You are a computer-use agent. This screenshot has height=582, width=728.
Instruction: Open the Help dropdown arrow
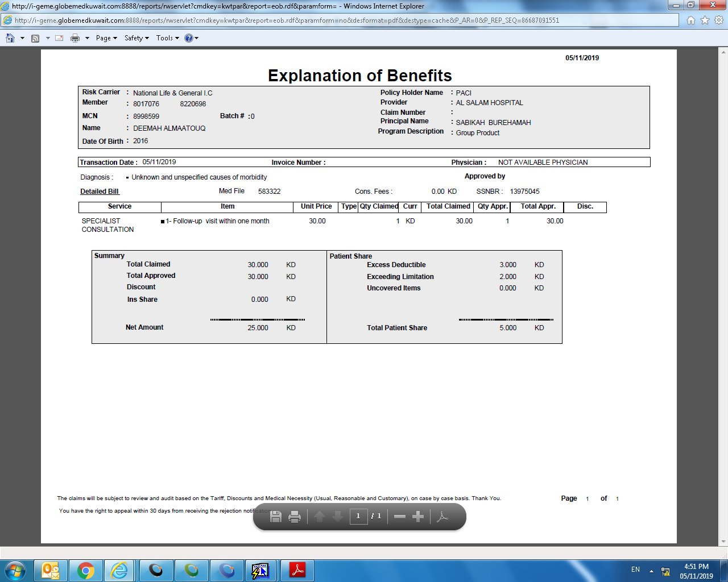pyautogui.click(x=197, y=38)
